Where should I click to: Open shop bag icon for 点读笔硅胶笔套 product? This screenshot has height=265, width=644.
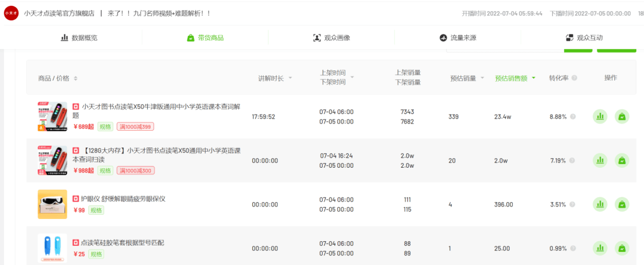pos(622,248)
